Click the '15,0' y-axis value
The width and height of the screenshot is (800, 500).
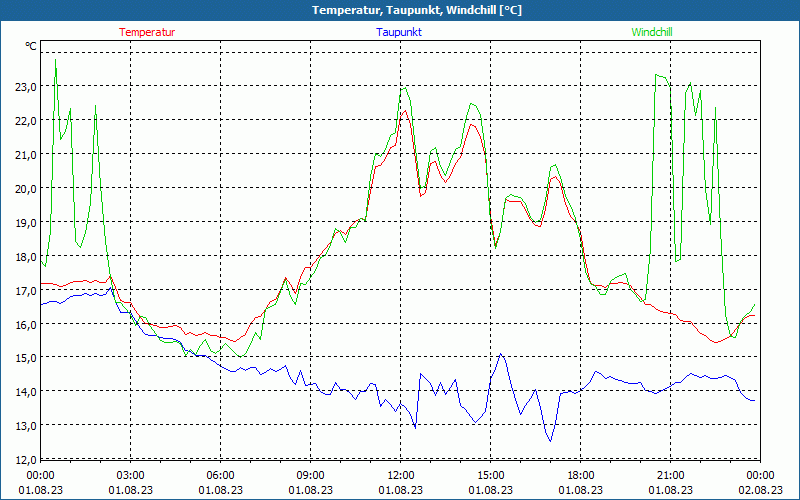pyautogui.click(x=26, y=358)
